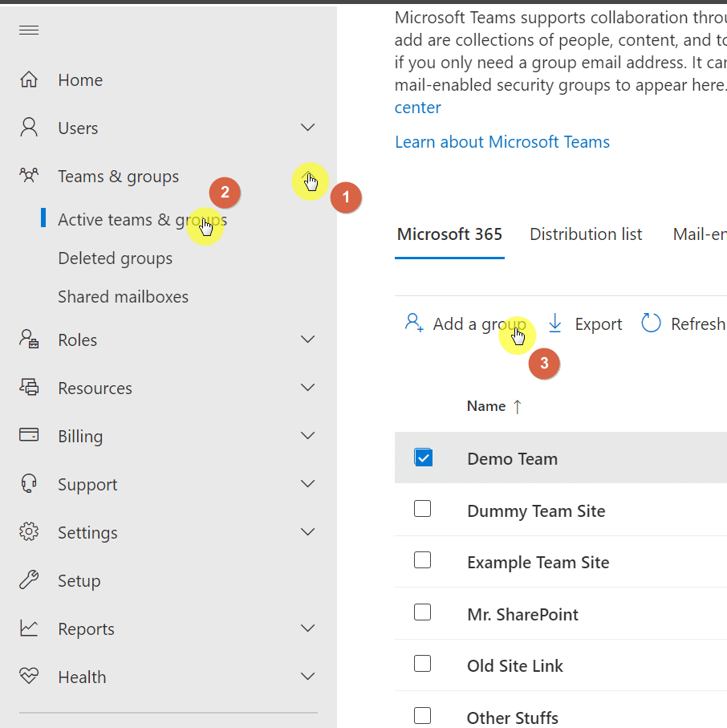This screenshot has height=728, width=727.
Task: Click the Reports chart icon
Action: click(x=29, y=628)
